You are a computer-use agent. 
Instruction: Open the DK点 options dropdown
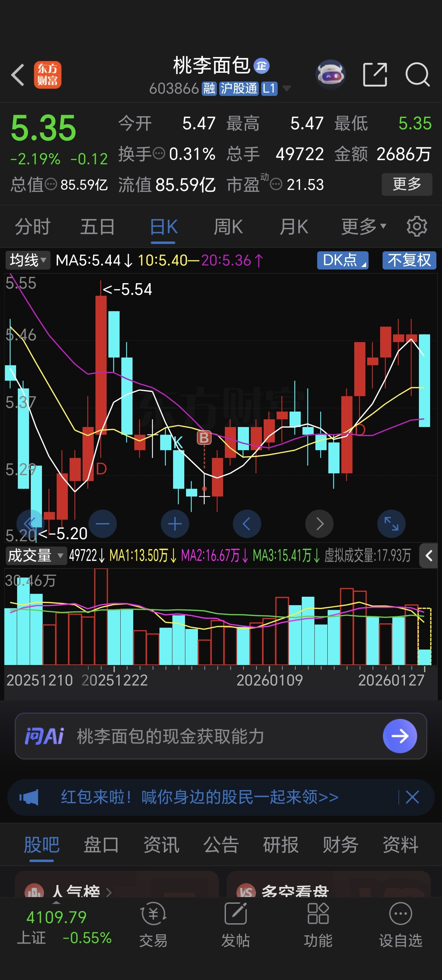[343, 260]
